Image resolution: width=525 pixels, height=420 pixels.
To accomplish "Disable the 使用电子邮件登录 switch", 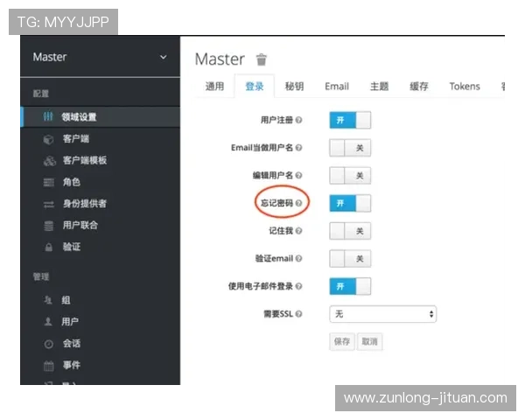I will [350, 286].
